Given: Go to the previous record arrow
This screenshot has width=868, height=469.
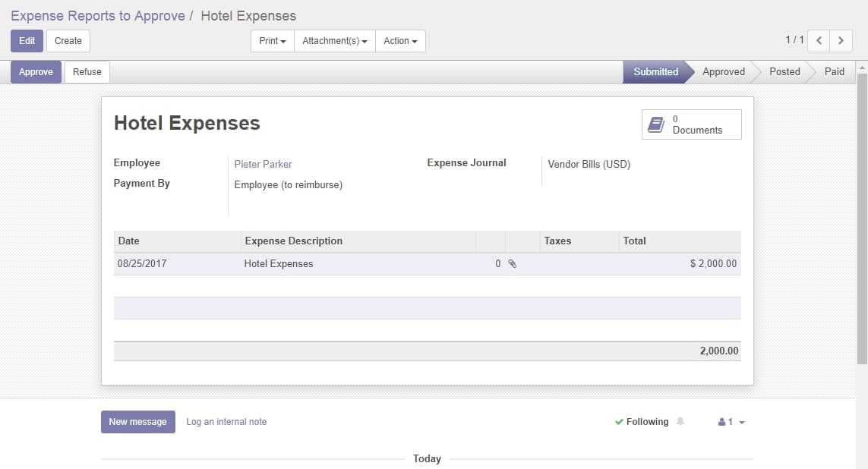Looking at the screenshot, I should 819,41.
